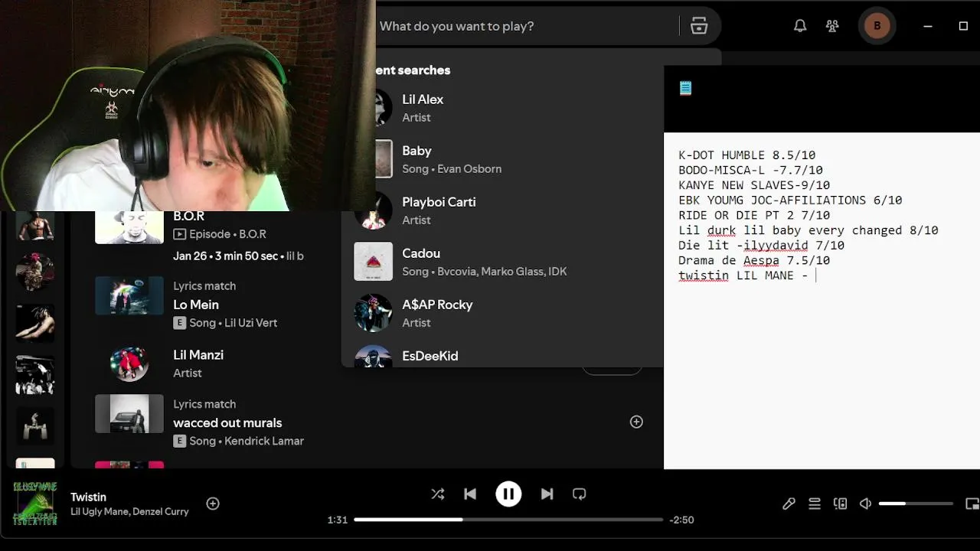Toggle shuffle playback
Screen dimensions: 980x551
click(438, 494)
